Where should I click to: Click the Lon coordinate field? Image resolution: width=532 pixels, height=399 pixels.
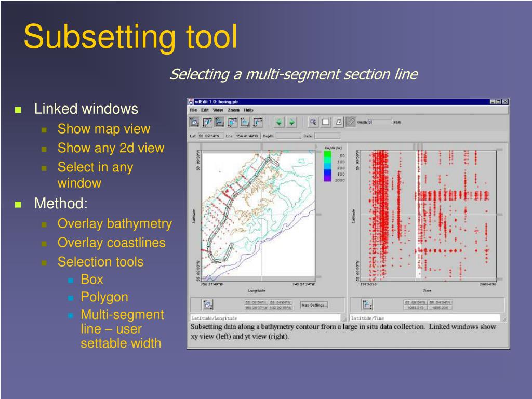pyautogui.click(x=247, y=136)
